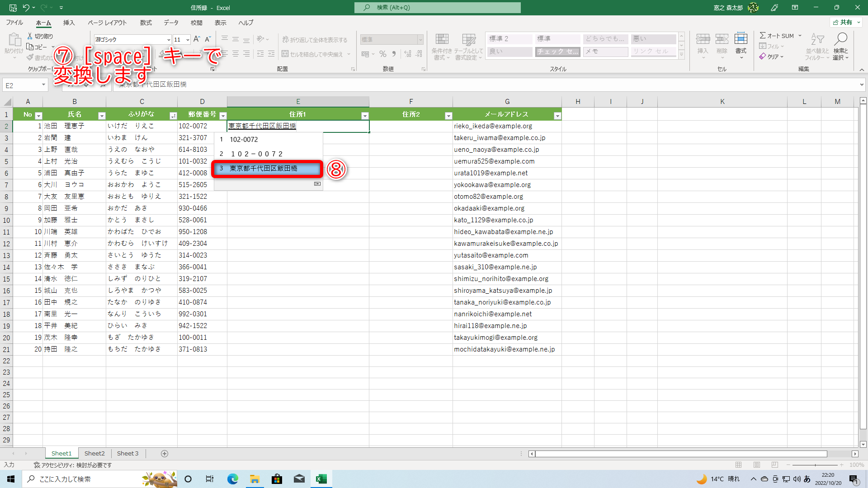The image size is (868, 488).
Task: Open filter dropdown for メールアドレス column
Action: pyautogui.click(x=557, y=116)
